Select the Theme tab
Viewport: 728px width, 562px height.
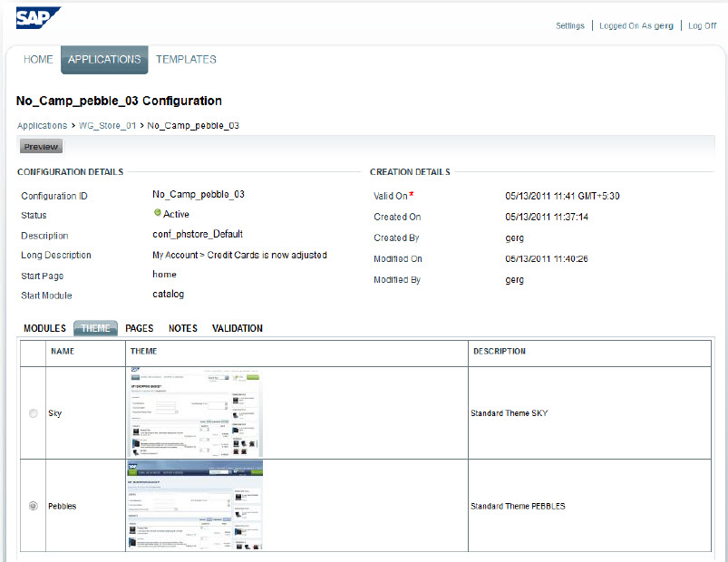[95, 328]
